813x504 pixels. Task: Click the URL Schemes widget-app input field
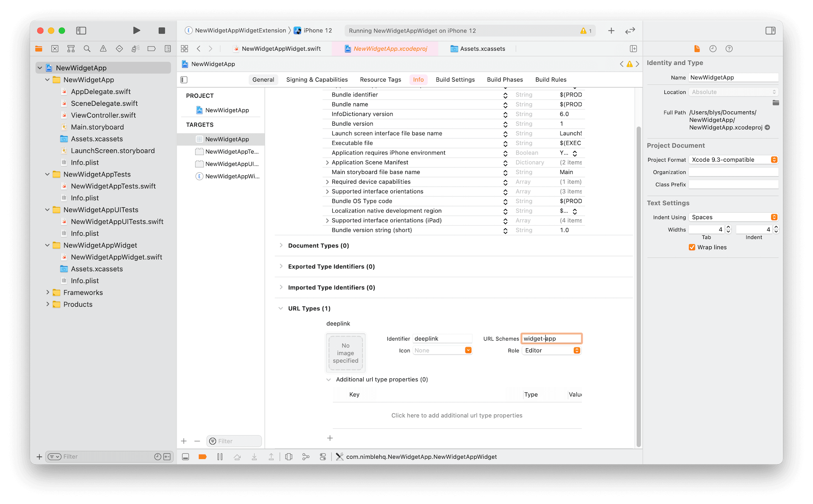tap(552, 338)
